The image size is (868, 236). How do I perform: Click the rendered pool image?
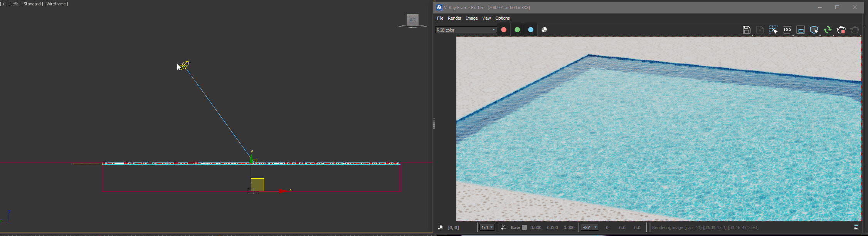[x=659, y=129]
